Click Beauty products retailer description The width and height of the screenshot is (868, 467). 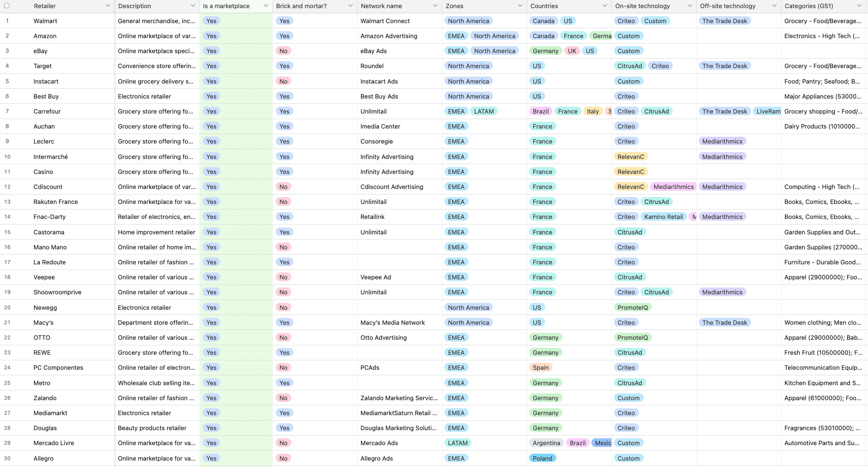click(157, 428)
